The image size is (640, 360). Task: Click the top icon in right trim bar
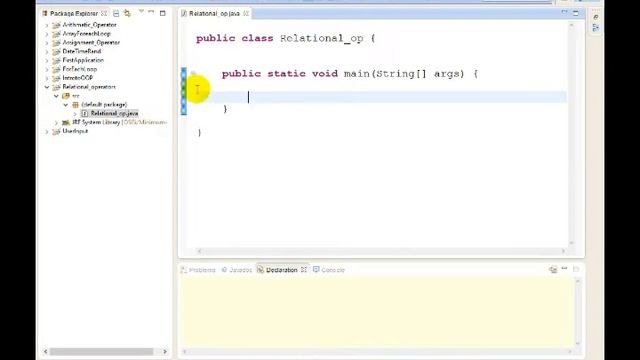[596, 17]
